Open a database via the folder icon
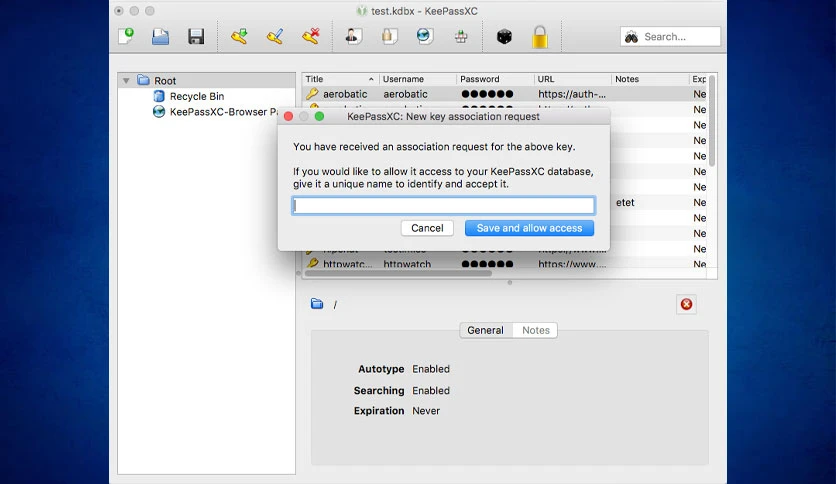This screenshot has width=836, height=484. [x=160, y=36]
